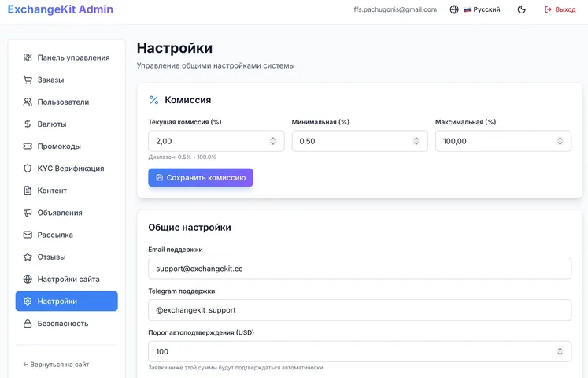The width and height of the screenshot is (588, 378).
Task: Click the lock icon beside Безопасность
Action: click(x=28, y=323)
